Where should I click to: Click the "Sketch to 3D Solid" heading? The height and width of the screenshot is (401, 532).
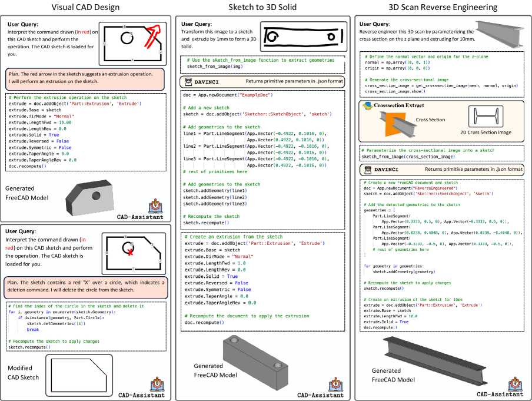[x=262, y=7]
